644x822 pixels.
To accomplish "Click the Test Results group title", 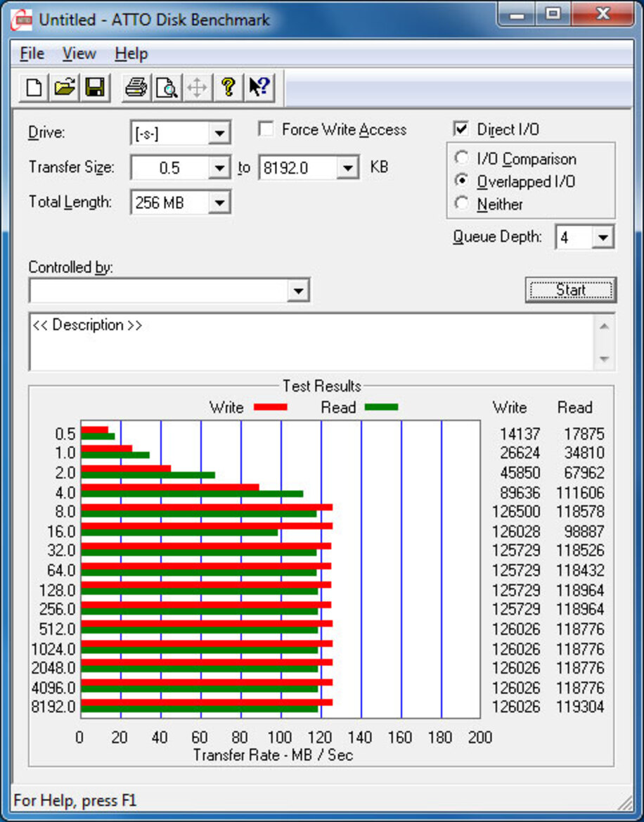I will point(322,386).
